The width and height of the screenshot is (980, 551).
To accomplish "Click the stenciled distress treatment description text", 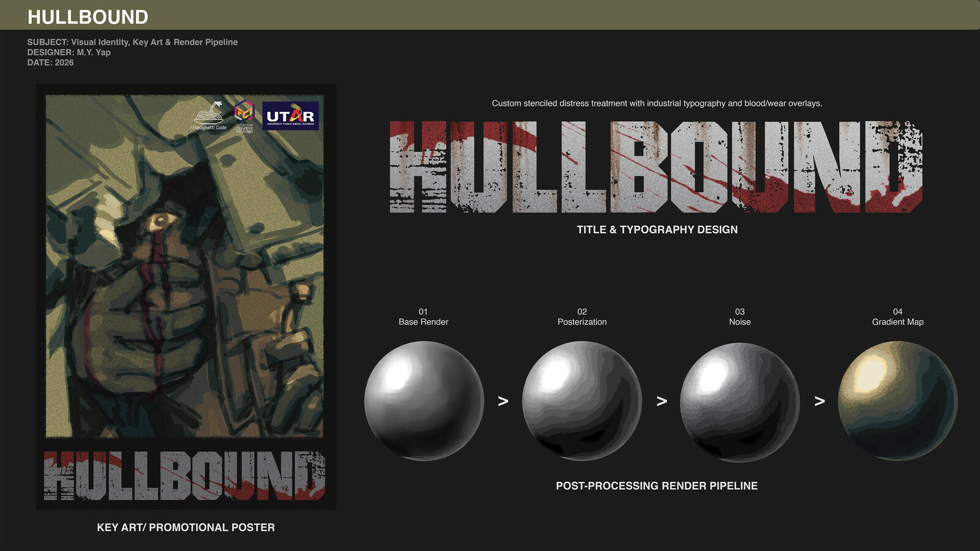I will click(x=657, y=103).
